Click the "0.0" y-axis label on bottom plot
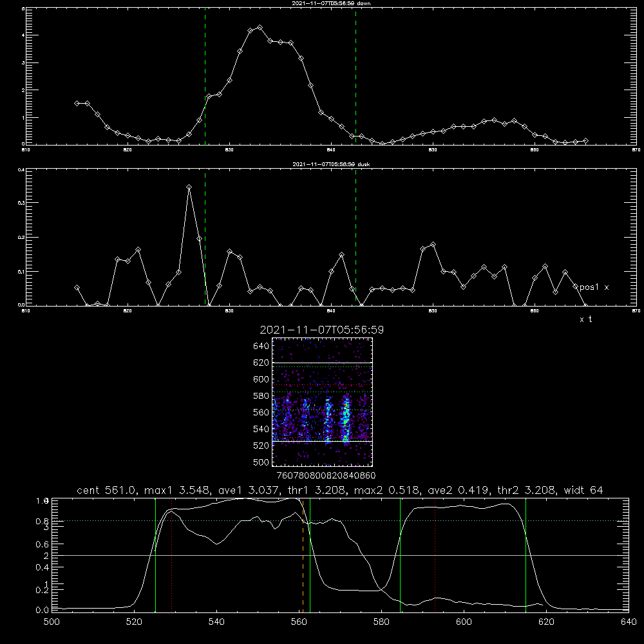This screenshot has height=644, width=644. [x=43, y=610]
